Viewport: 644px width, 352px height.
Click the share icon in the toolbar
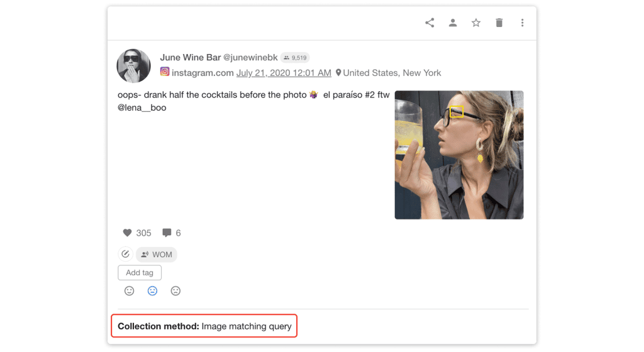tap(430, 23)
